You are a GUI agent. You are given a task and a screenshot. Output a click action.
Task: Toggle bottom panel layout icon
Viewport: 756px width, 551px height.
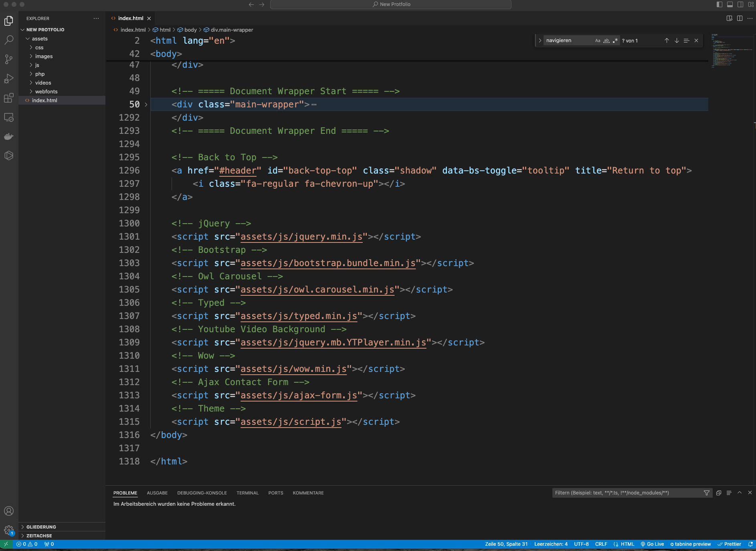pos(730,4)
